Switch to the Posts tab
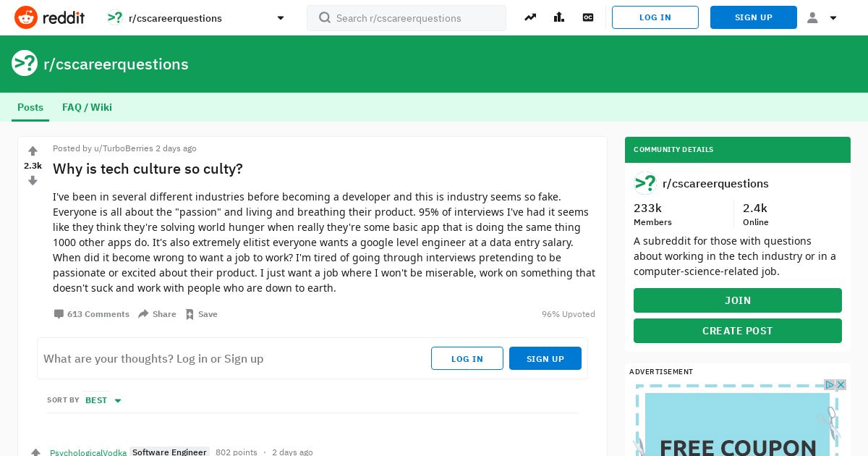Viewport: 868px width, 456px height. 30,107
